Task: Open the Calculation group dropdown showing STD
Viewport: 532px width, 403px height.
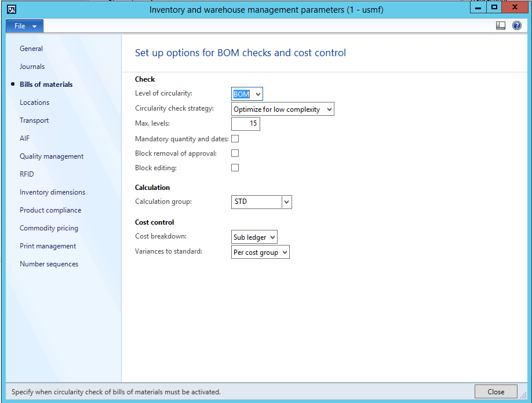Action: (x=286, y=201)
